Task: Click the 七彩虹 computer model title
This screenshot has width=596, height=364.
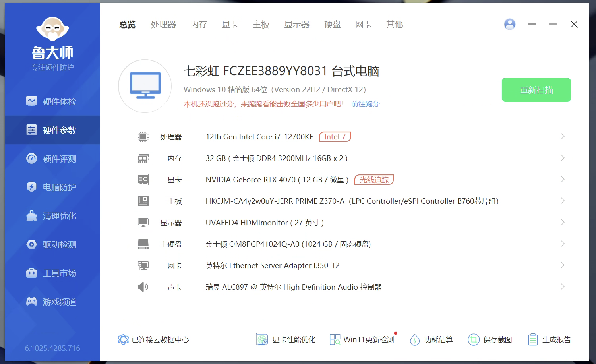Action: pos(281,71)
